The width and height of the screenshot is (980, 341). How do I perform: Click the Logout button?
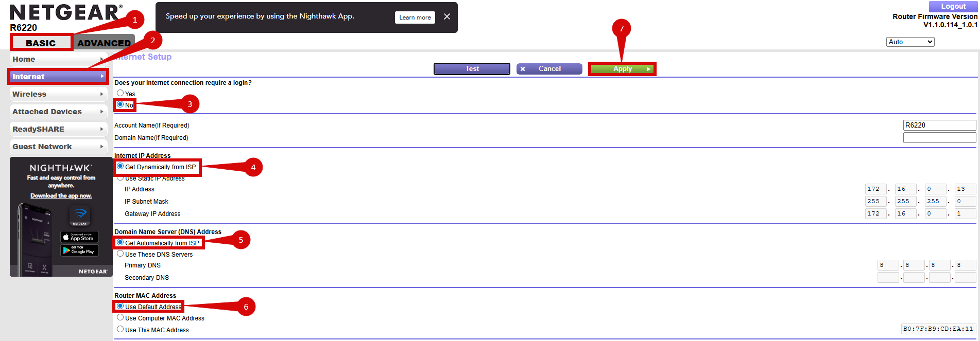tap(953, 6)
